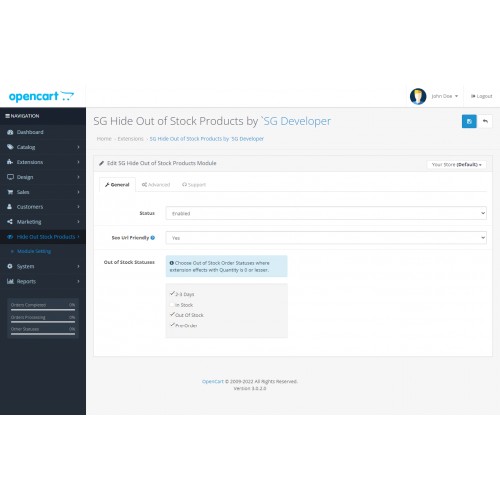Click the Marketing share icon
This screenshot has height=500, width=500.
10,222
